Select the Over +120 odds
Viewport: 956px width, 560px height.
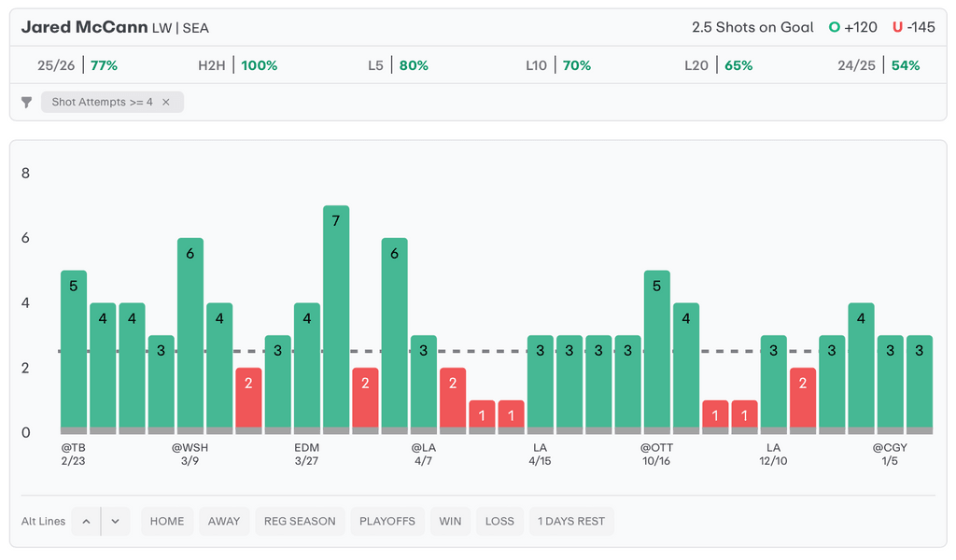[x=853, y=27]
